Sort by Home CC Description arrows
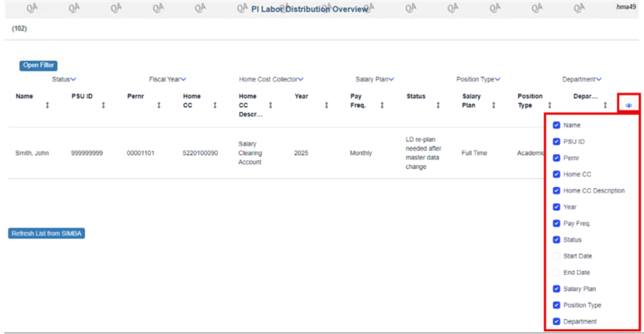The width and height of the screenshot is (644, 334). pyautogui.click(x=270, y=105)
